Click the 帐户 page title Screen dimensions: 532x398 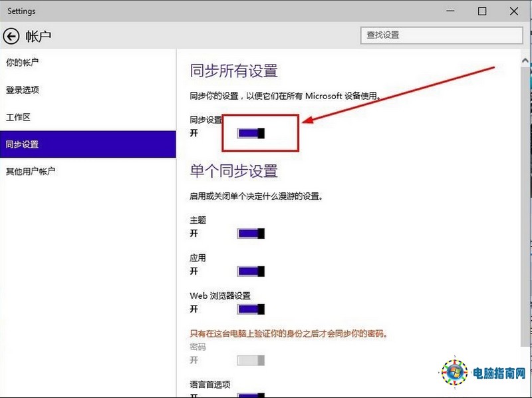click(38, 36)
